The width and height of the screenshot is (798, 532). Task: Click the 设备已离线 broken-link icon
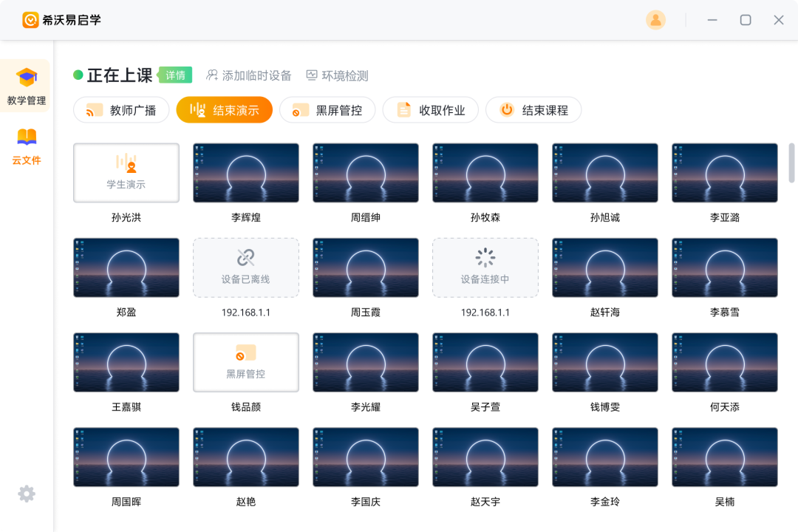point(246,258)
